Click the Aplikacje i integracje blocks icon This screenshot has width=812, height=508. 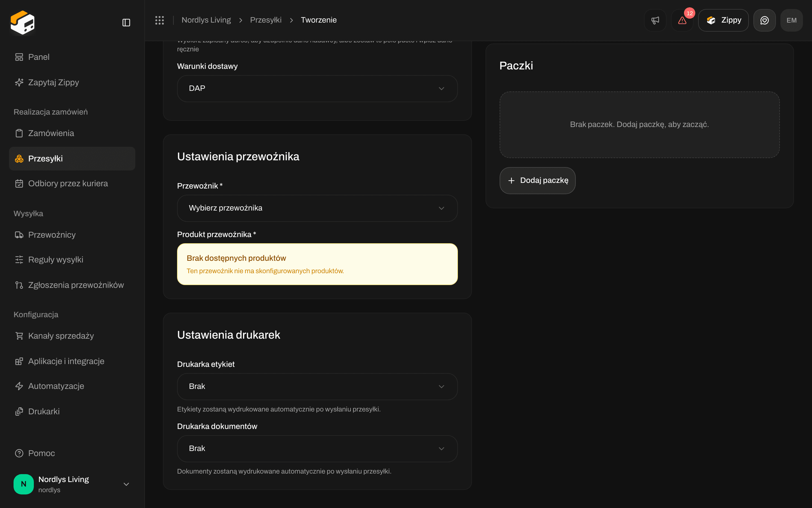click(19, 361)
